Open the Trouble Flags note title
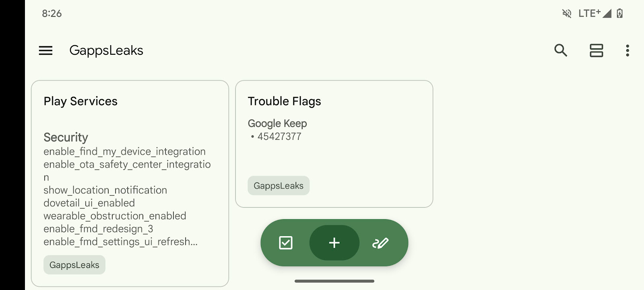The width and height of the screenshot is (644, 290). tap(284, 101)
